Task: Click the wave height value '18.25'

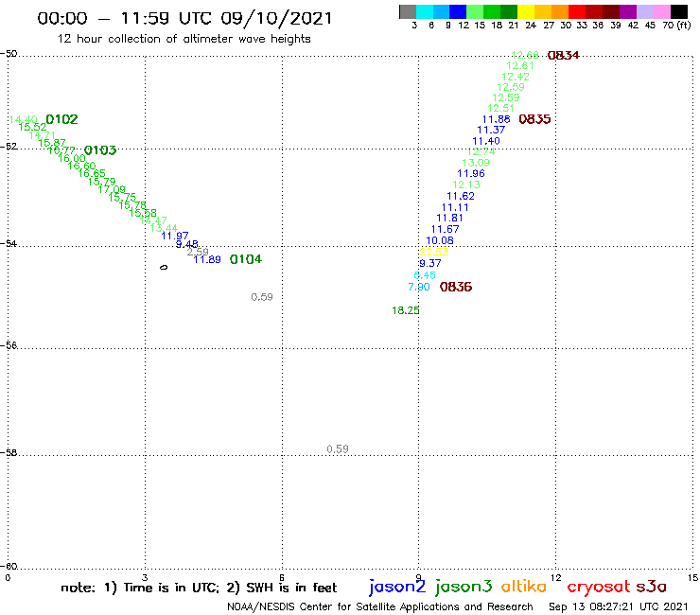Action: click(406, 310)
